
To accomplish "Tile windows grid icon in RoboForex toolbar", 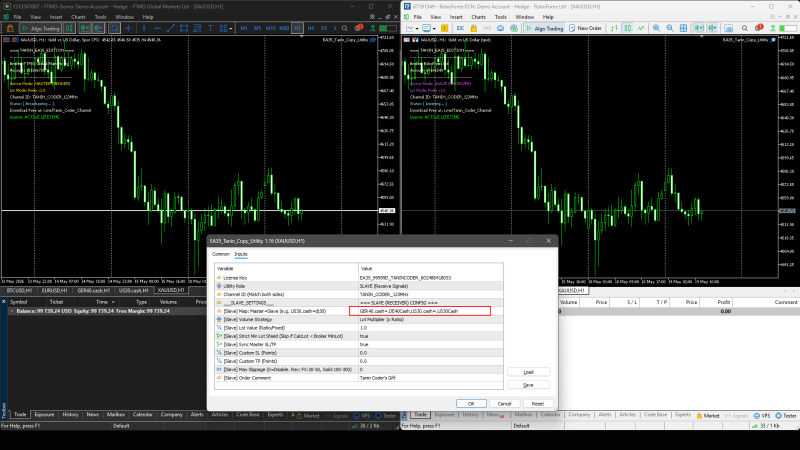I will 683,28.
